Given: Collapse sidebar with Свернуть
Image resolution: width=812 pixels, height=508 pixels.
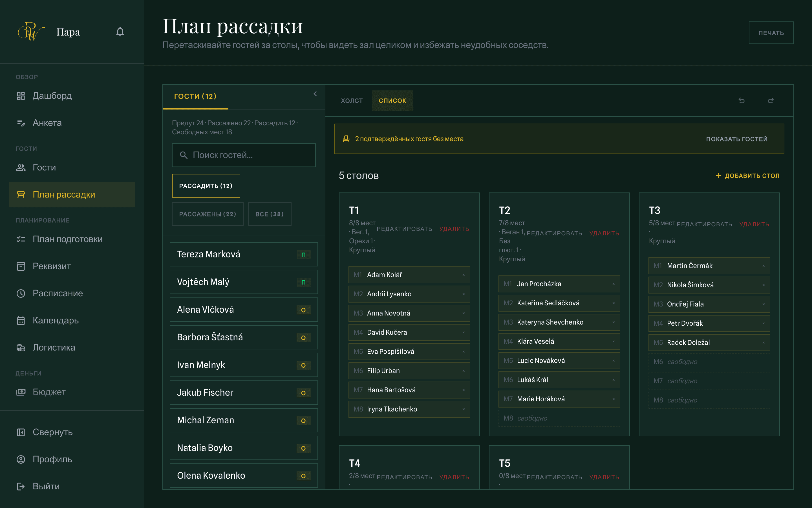Looking at the screenshot, I should [72, 432].
